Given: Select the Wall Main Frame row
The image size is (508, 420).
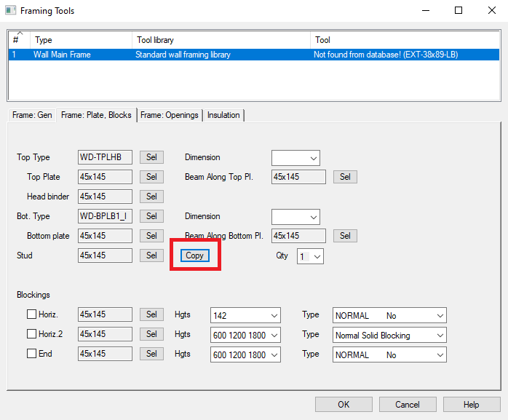Looking at the screenshot, I should click(62, 55).
